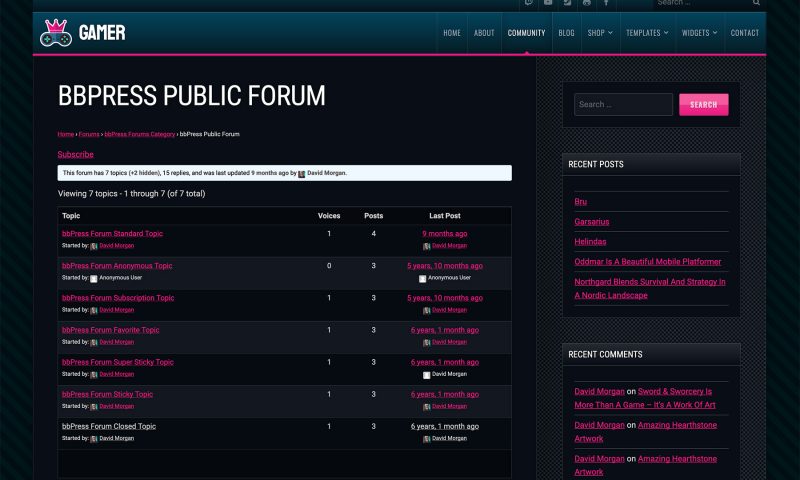The image size is (800, 480).
Task: Click the Gamer crown controller logo
Action: tap(56, 33)
